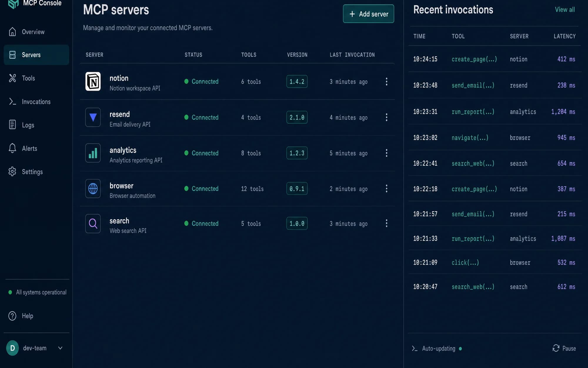Click the search magnifier server icon
This screenshot has width=588, height=368.
(93, 224)
